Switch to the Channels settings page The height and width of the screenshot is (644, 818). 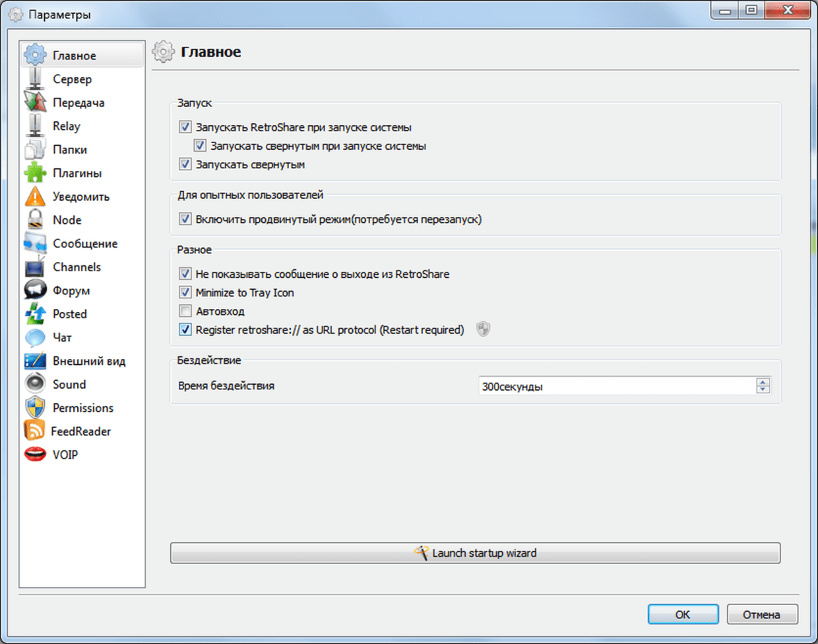click(77, 267)
